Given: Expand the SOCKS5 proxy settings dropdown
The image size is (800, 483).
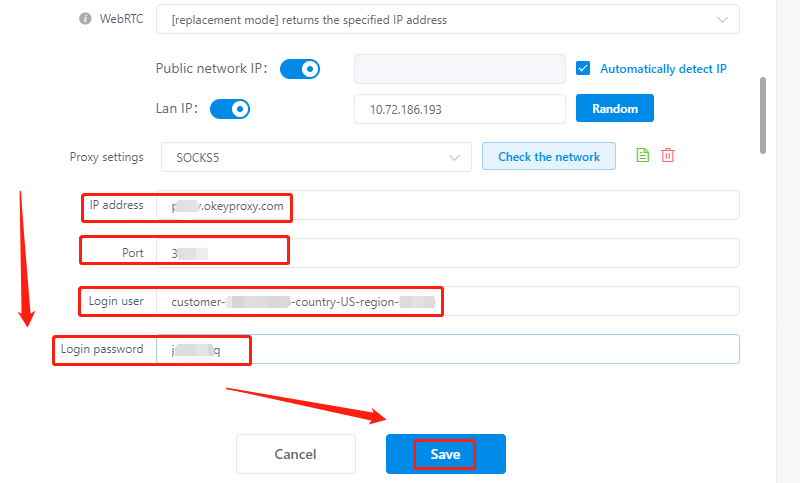Looking at the screenshot, I should (316, 157).
